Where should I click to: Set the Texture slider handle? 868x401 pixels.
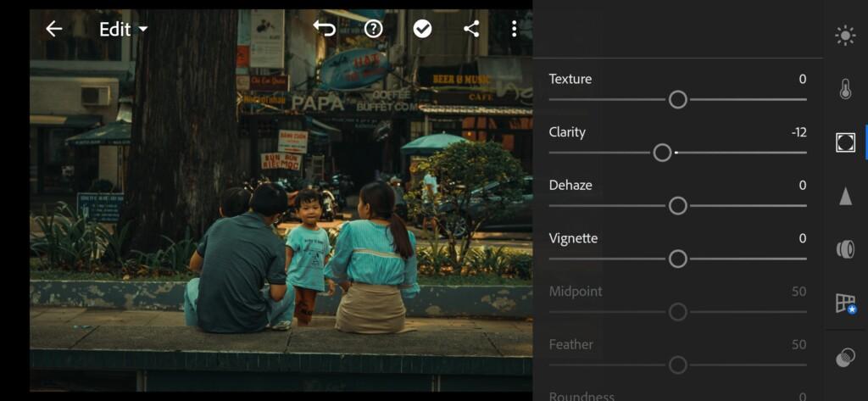tap(677, 100)
